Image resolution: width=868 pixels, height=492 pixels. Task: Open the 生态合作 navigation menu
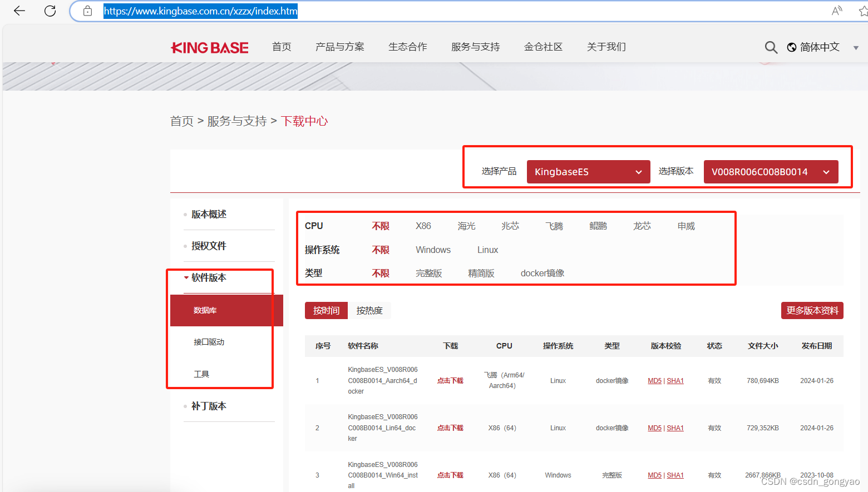[x=408, y=47]
